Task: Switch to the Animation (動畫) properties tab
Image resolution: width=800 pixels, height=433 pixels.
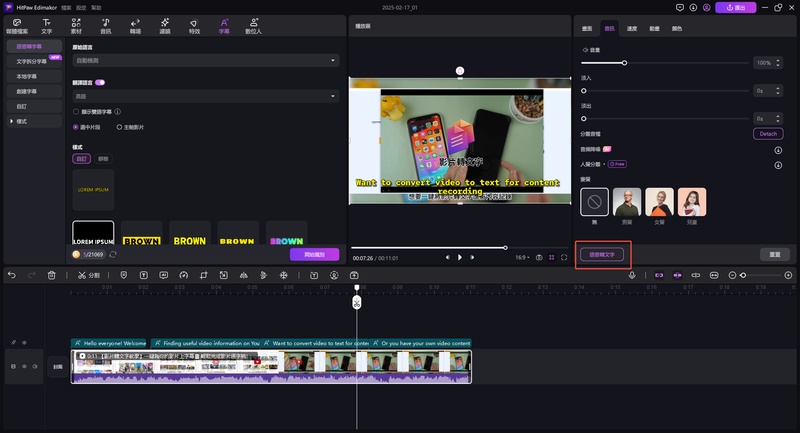Action: (655, 29)
